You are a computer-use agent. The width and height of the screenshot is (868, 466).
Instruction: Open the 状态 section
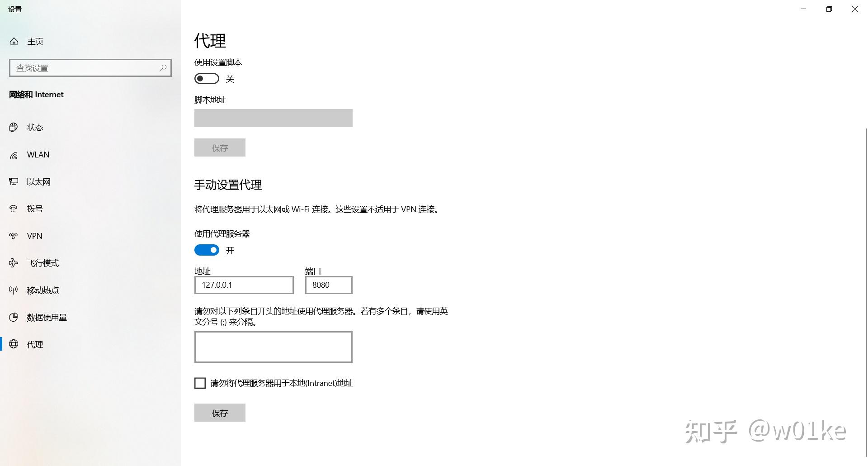coord(90,127)
